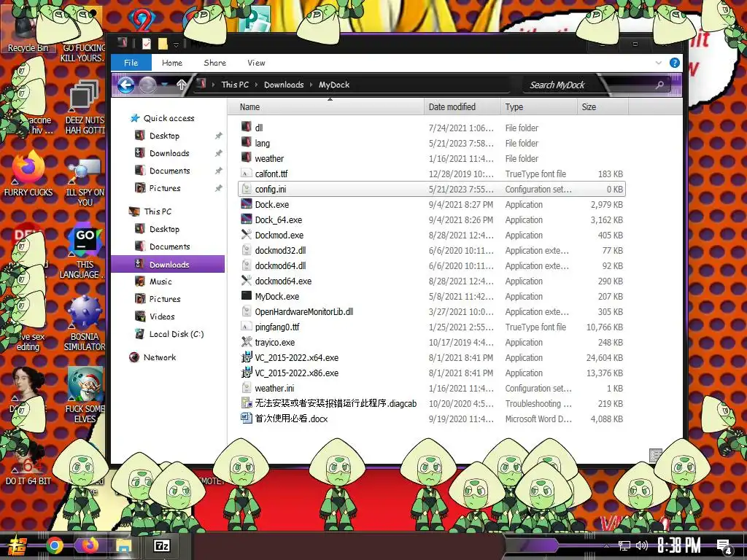Screen dimensions: 747x560
Task: Sort by the Size column header
Action: pyautogui.click(x=603, y=107)
